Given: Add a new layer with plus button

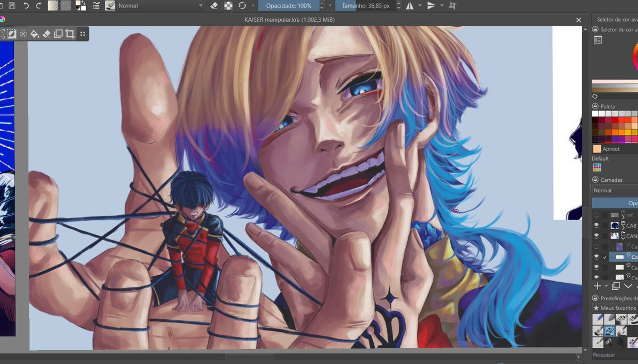Looking at the screenshot, I should click(x=598, y=286).
